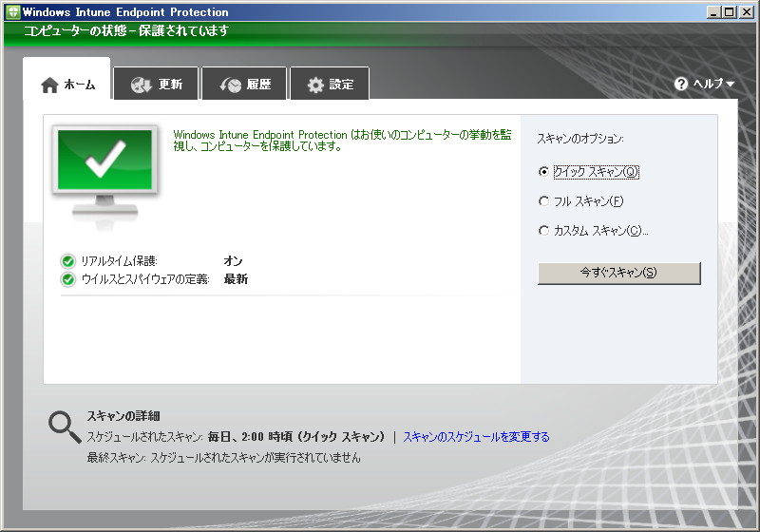Switch to the 更新 tab
Screen dimensions: 760x532
(156, 85)
